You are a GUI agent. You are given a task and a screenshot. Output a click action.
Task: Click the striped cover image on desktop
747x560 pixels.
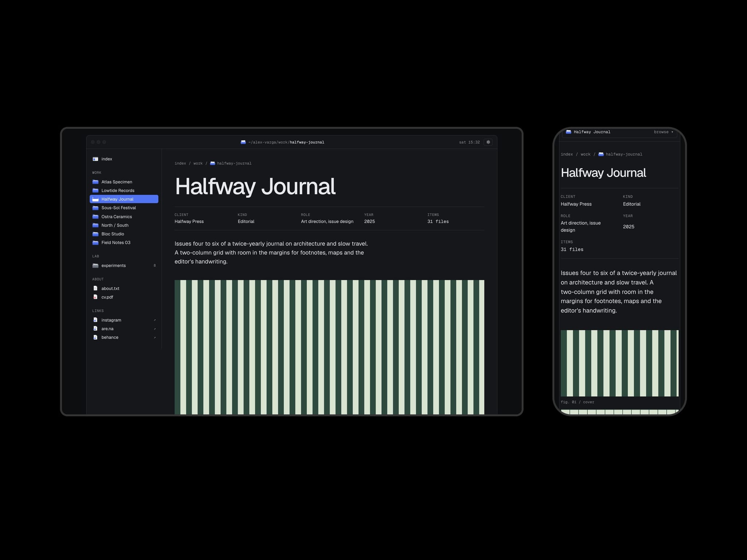pyautogui.click(x=329, y=347)
